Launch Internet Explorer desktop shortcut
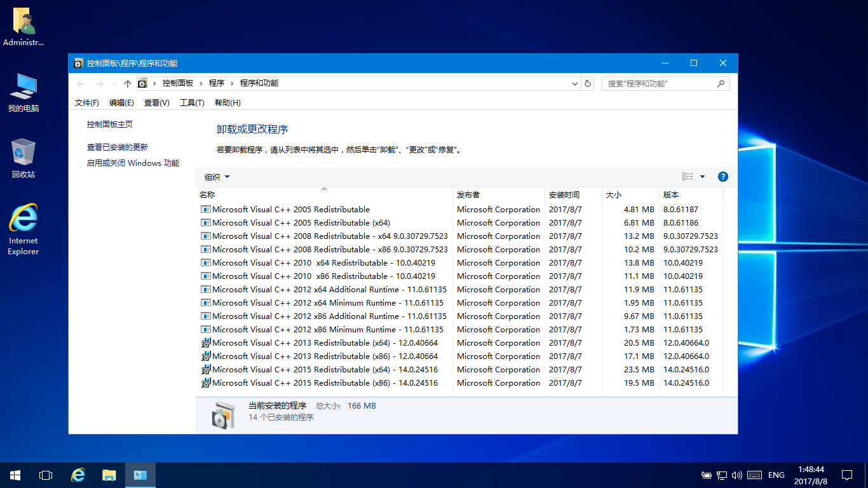This screenshot has width=868, height=488. (x=24, y=229)
